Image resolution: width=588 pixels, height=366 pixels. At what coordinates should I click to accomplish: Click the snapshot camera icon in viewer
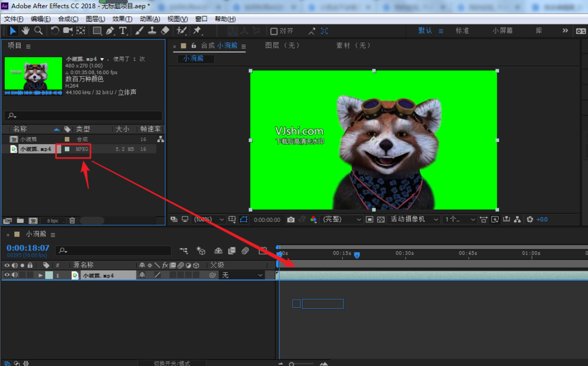click(x=290, y=219)
